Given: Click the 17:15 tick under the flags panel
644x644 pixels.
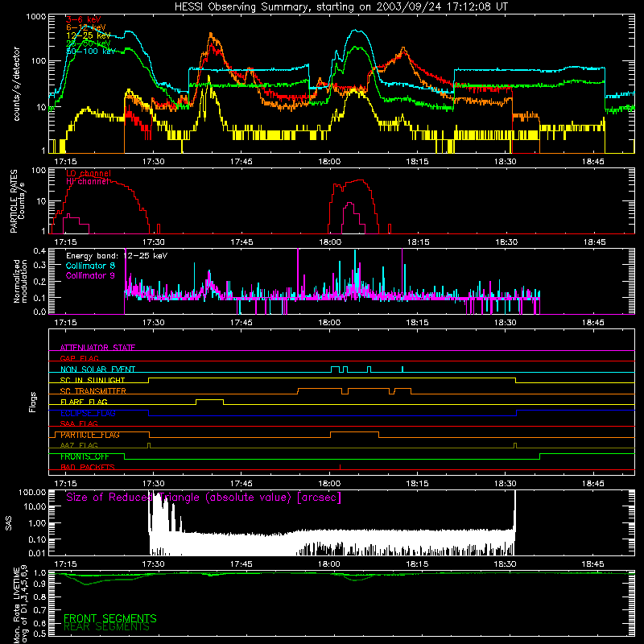Looking at the screenshot, I should coord(66,484).
